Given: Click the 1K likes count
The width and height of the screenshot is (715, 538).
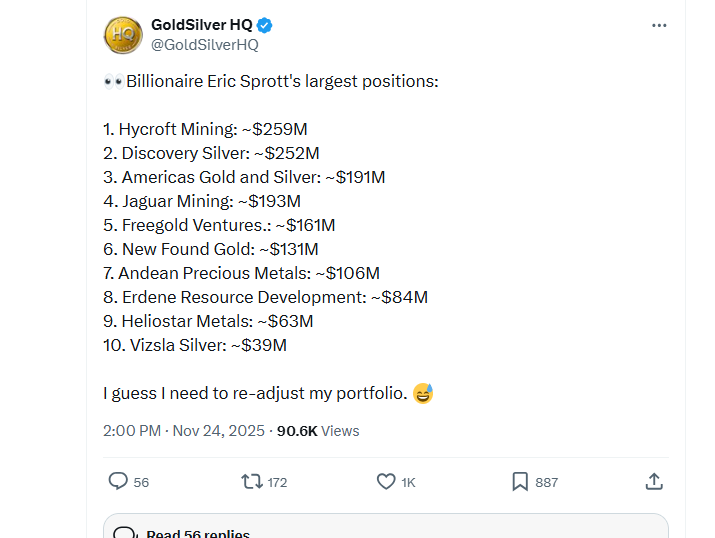Looking at the screenshot, I should click(408, 482).
